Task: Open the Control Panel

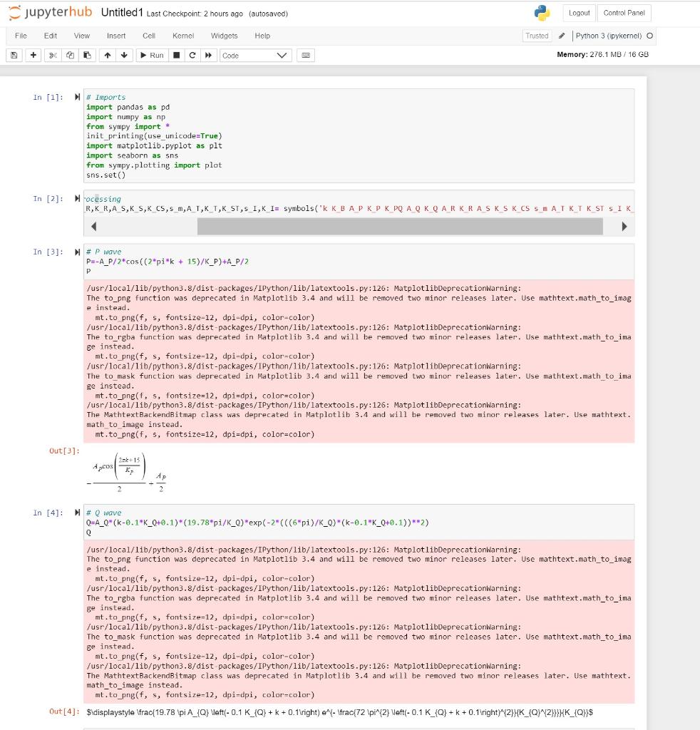Action: pyautogui.click(x=626, y=12)
